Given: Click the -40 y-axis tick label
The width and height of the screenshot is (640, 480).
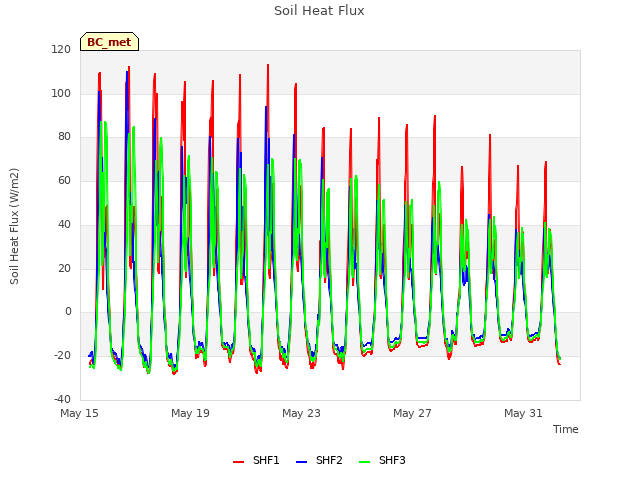Looking at the screenshot, I should pyautogui.click(x=62, y=399).
